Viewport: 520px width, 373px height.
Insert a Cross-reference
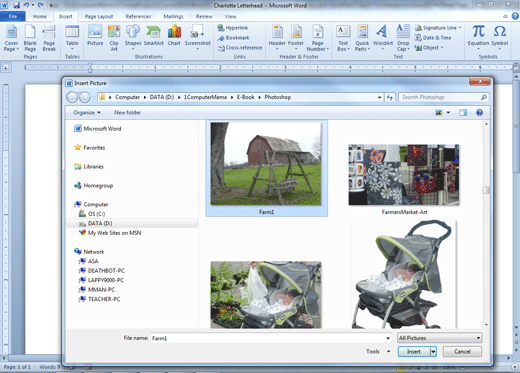(x=240, y=48)
